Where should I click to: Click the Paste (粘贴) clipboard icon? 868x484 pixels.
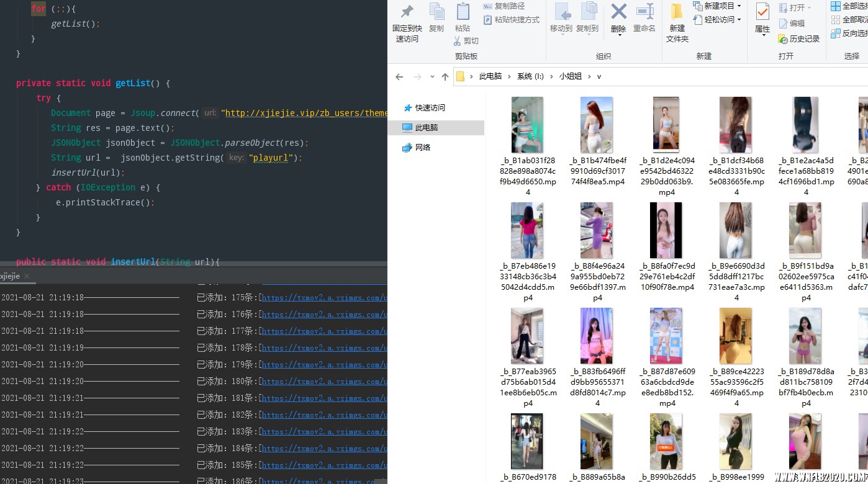pyautogui.click(x=463, y=12)
